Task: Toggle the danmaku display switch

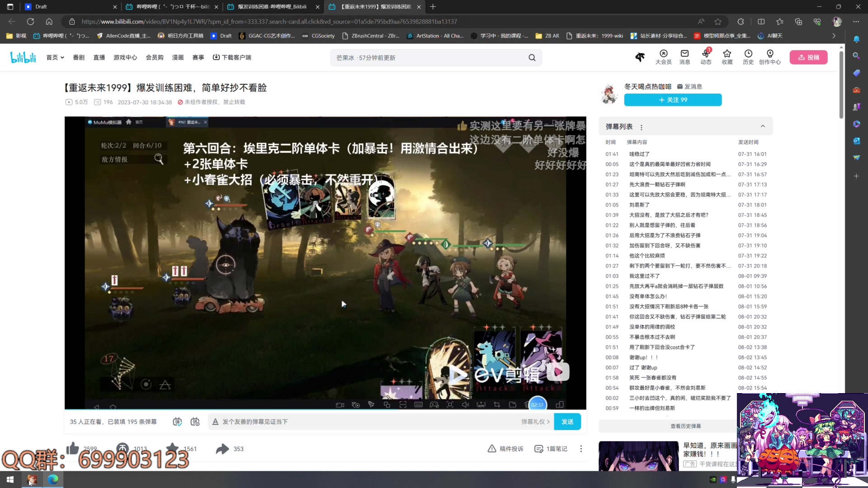Action: click(x=177, y=422)
